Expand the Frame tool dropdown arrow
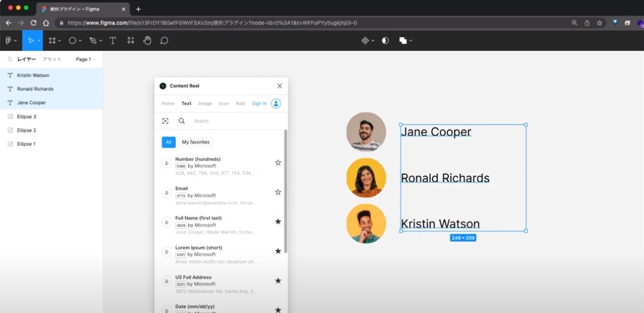 pos(60,41)
